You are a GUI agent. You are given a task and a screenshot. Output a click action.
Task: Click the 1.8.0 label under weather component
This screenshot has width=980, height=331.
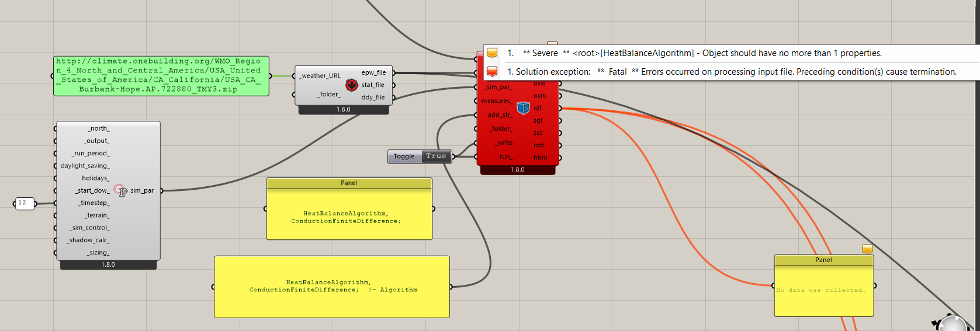[x=344, y=110]
